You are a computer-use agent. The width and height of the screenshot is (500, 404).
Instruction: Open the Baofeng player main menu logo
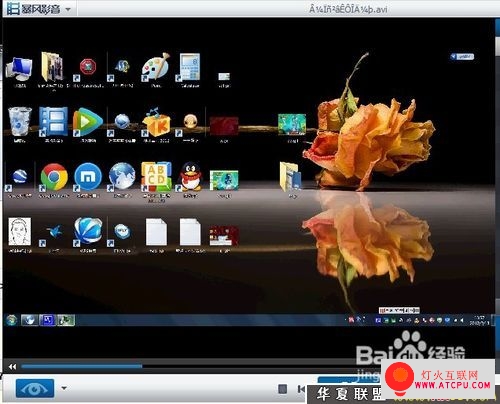click(33, 9)
